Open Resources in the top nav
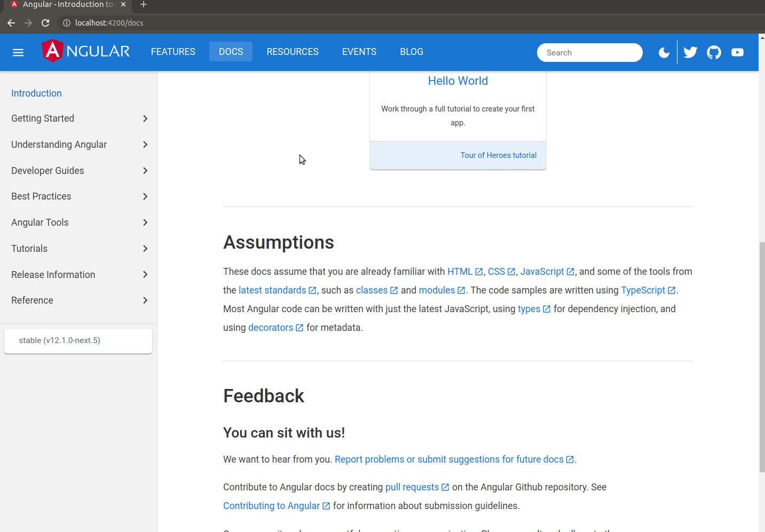 (x=293, y=52)
